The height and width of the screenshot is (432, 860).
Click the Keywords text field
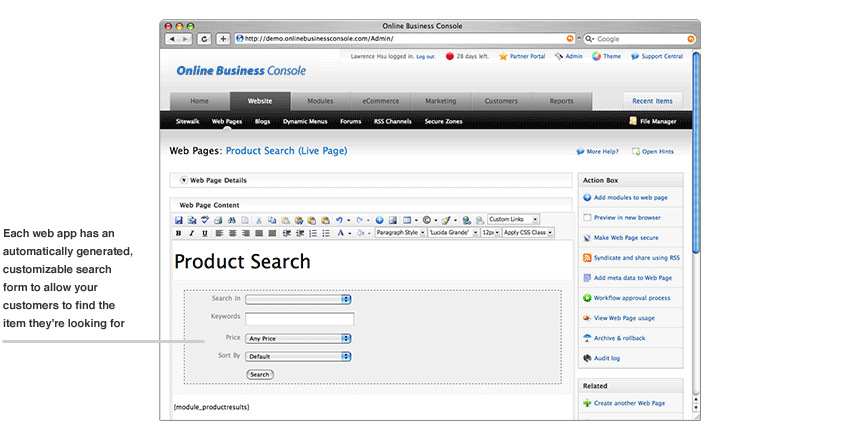(299, 319)
